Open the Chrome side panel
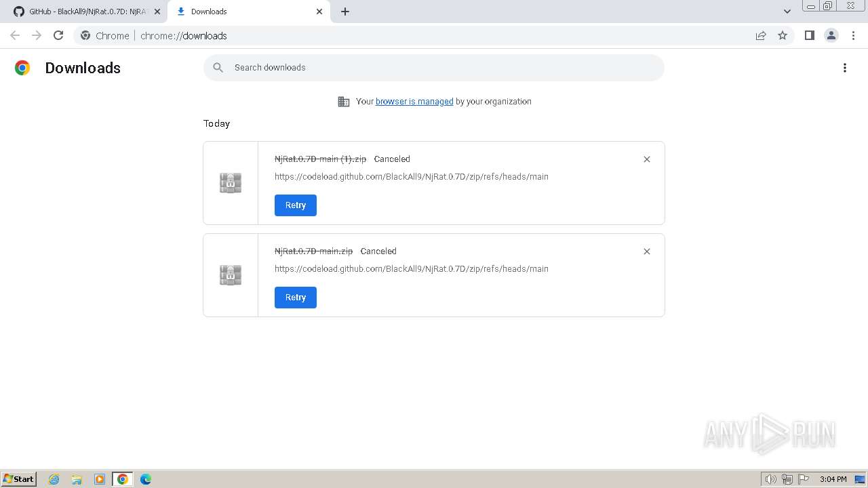The width and height of the screenshot is (868, 488). 809,35
